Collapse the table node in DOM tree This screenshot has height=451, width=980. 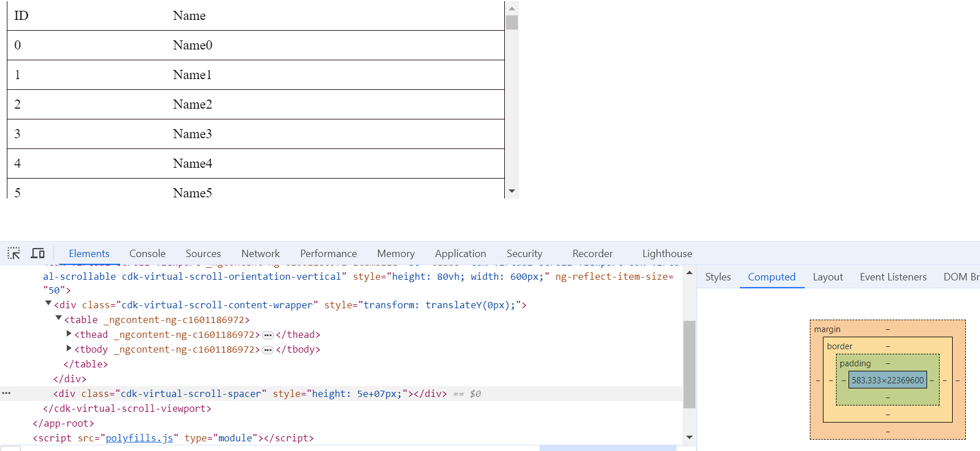59,318
